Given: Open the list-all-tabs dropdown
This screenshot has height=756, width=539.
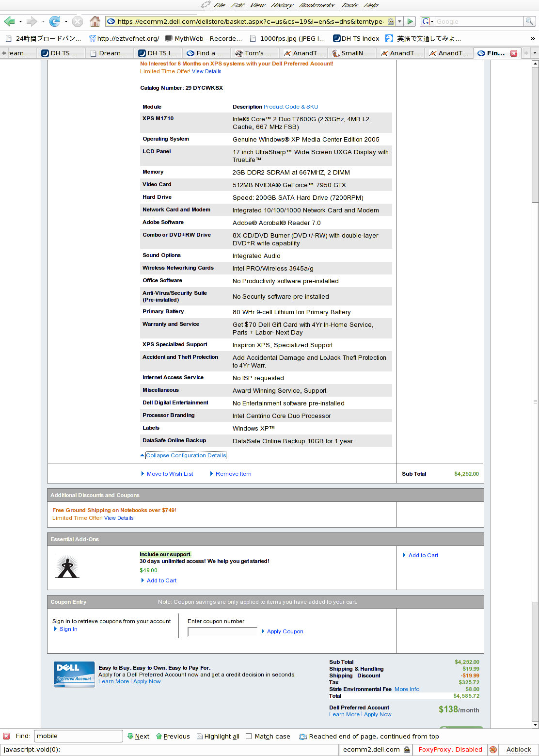Looking at the screenshot, I should (x=535, y=53).
